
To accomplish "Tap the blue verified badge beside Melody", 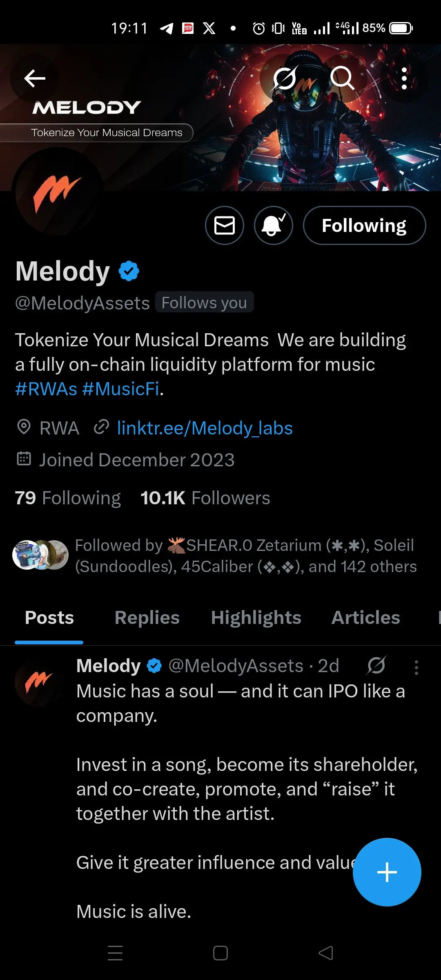I will (x=129, y=271).
